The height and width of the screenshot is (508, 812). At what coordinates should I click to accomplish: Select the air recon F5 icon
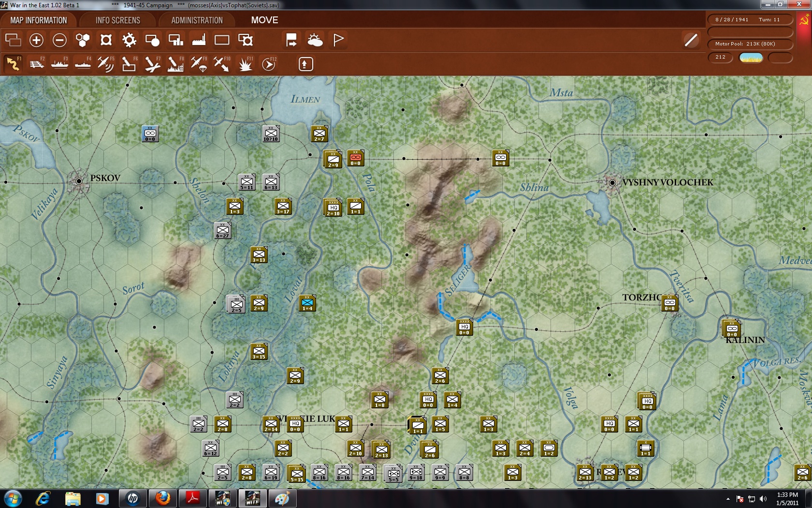pos(106,64)
